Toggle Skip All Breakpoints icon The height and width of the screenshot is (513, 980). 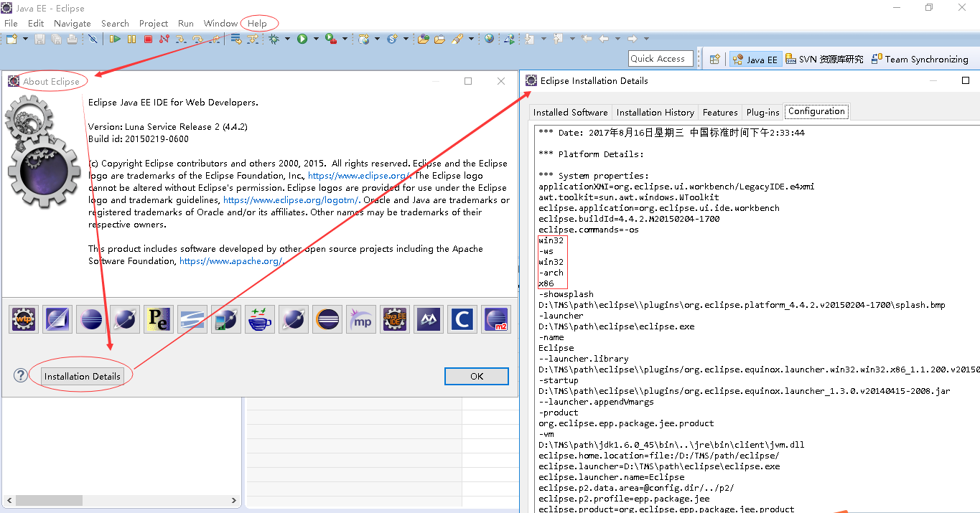[93, 39]
